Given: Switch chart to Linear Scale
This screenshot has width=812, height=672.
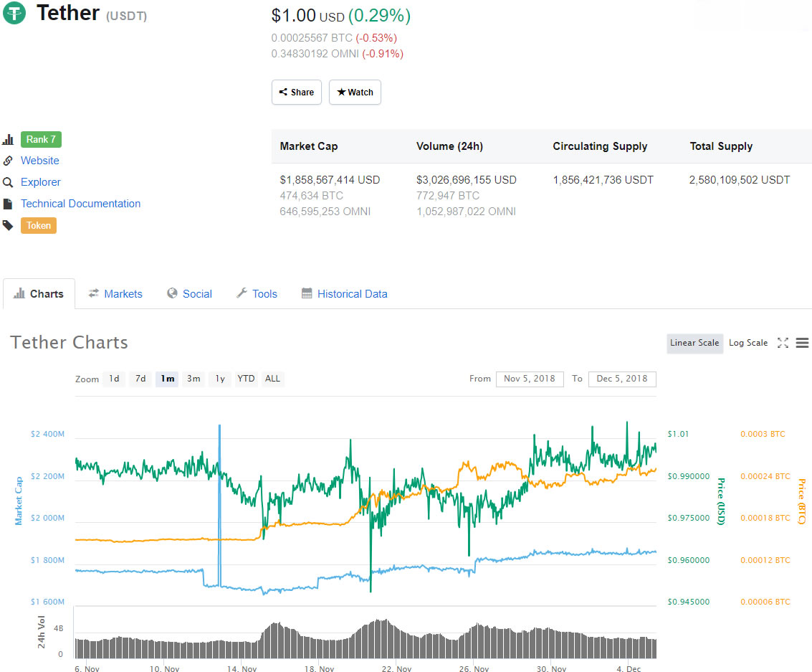Looking at the screenshot, I should [694, 343].
